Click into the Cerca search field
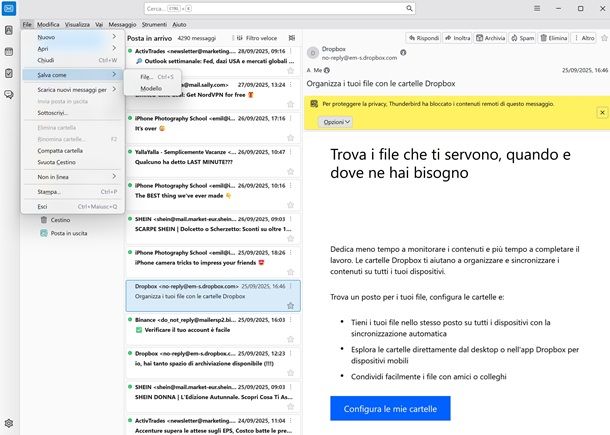This screenshot has width=610, height=435. point(279,8)
